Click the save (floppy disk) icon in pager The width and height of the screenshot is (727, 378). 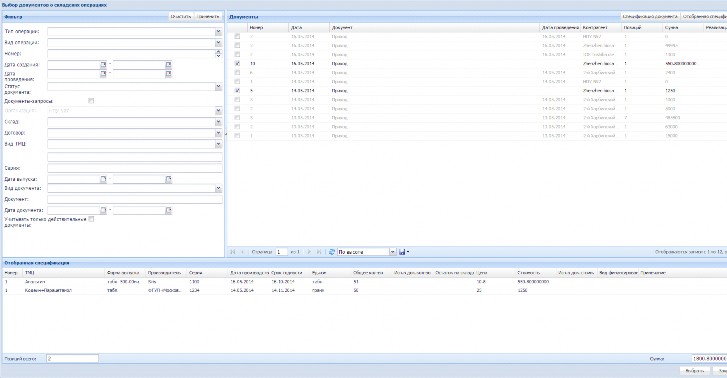point(402,252)
